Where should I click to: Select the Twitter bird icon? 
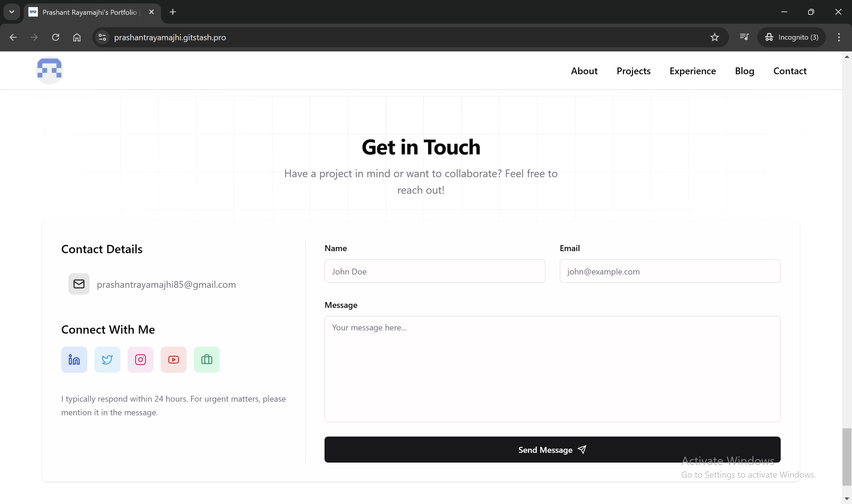tap(107, 359)
